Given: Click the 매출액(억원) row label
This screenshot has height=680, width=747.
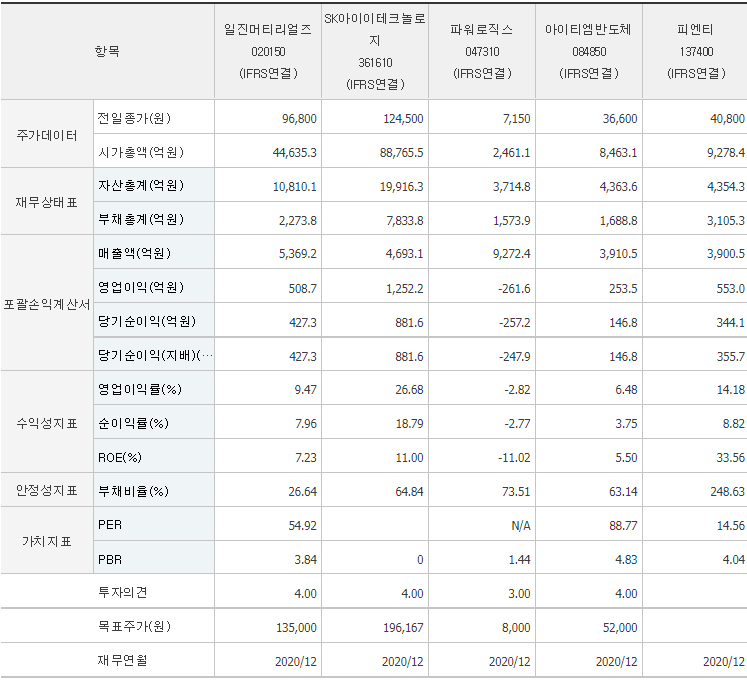Looking at the screenshot, I should (134, 253).
